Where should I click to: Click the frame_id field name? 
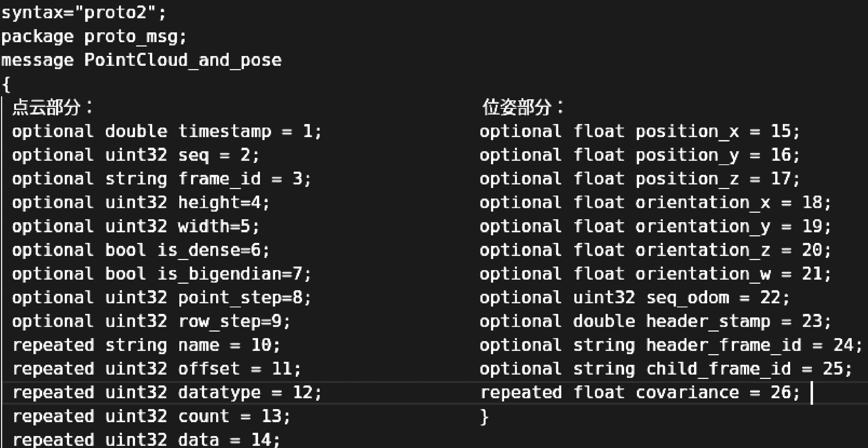219,179
